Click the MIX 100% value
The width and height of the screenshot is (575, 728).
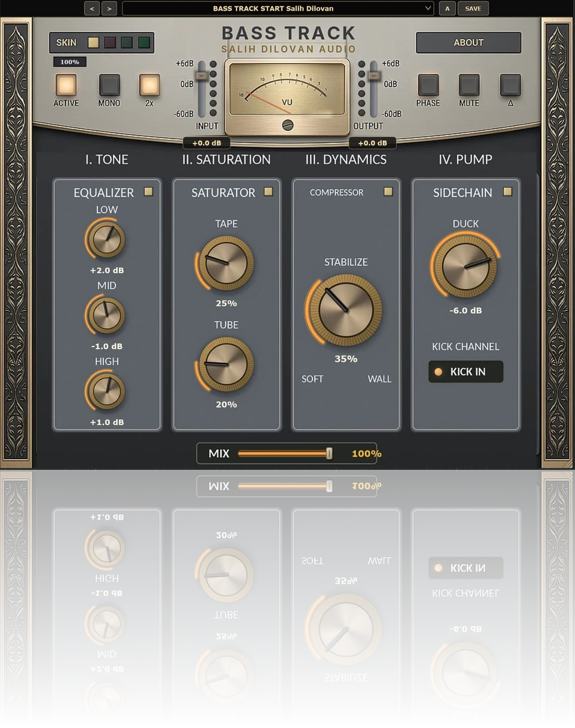click(366, 454)
